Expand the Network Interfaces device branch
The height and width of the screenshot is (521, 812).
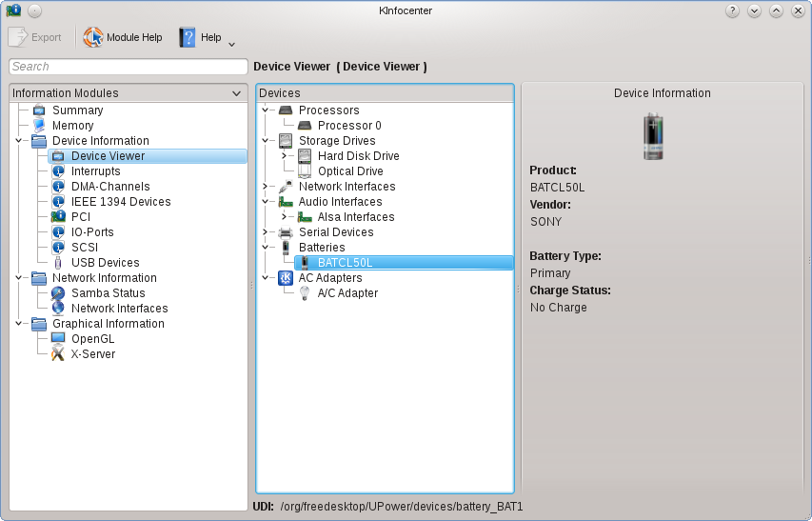click(265, 187)
